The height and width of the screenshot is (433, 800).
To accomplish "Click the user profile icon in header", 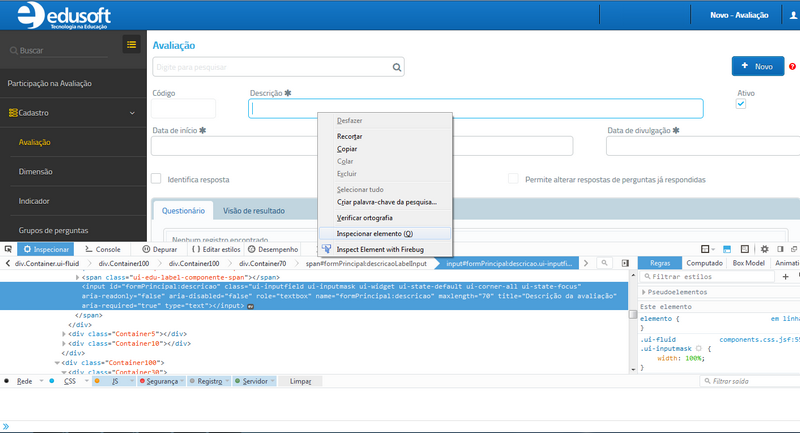I will tap(793, 15).
